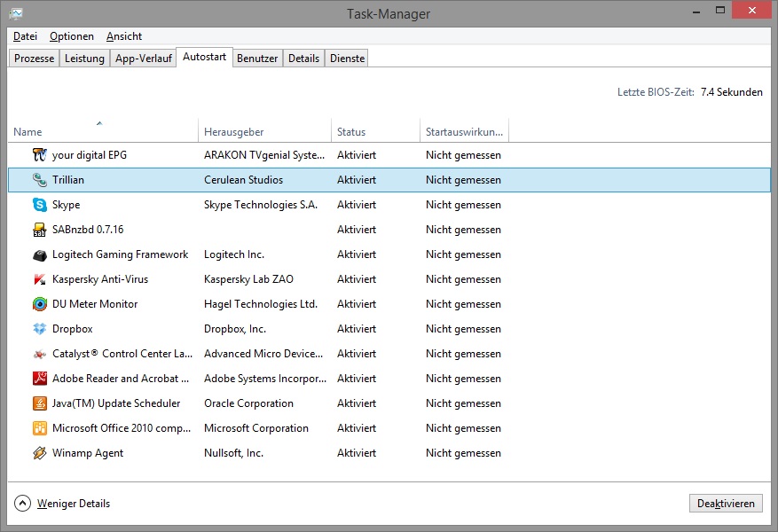Click publisher Advanced Micro Device...
778x532 pixels.
(x=263, y=354)
